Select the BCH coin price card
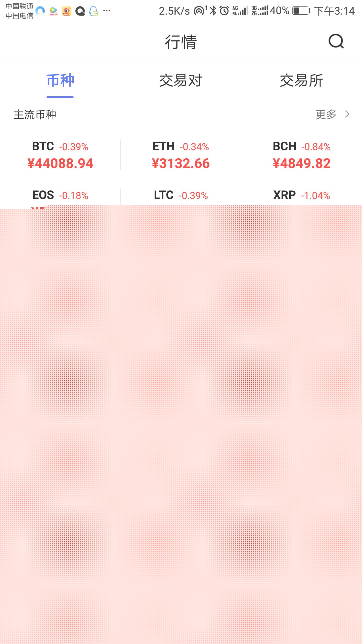The width and height of the screenshot is (362, 644). click(x=301, y=155)
